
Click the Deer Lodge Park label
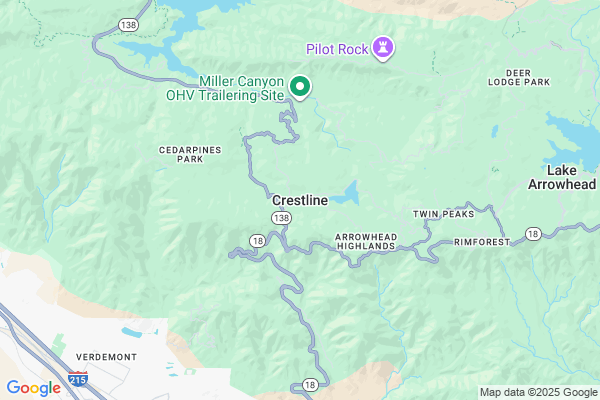(x=519, y=77)
